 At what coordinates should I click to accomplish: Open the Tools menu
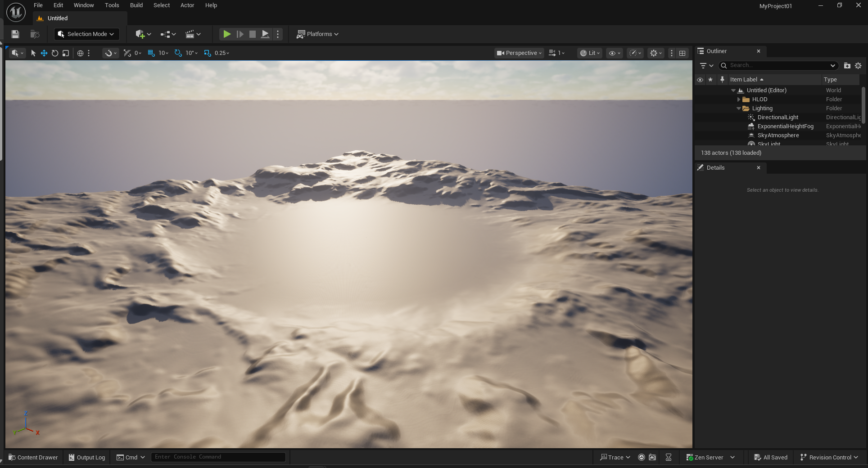tap(112, 5)
